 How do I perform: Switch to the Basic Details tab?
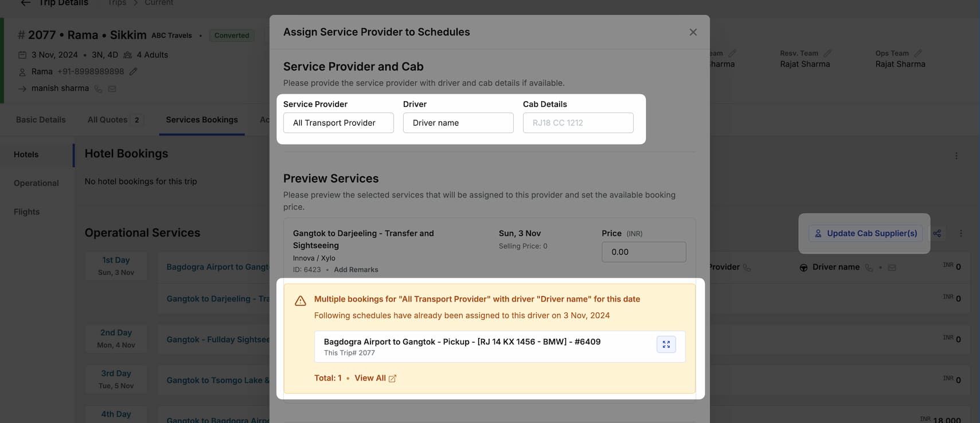pos(40,119)
